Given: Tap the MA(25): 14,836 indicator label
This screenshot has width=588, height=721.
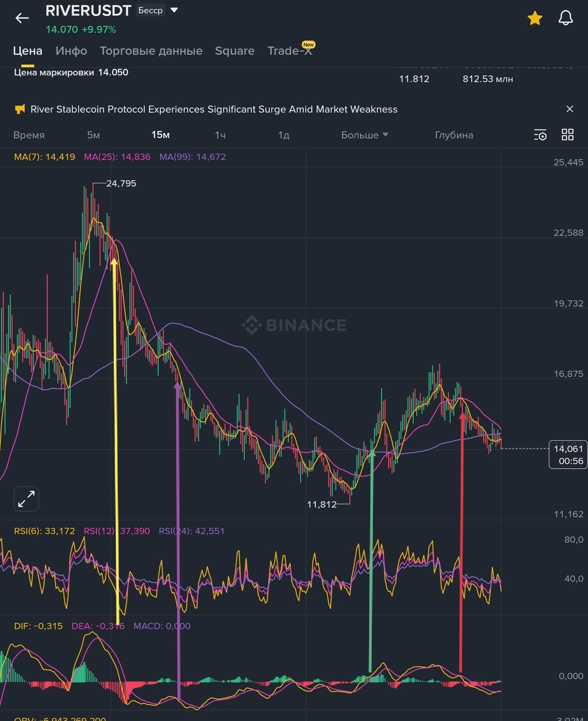Looking at the screenshot, I should point(117,157).
